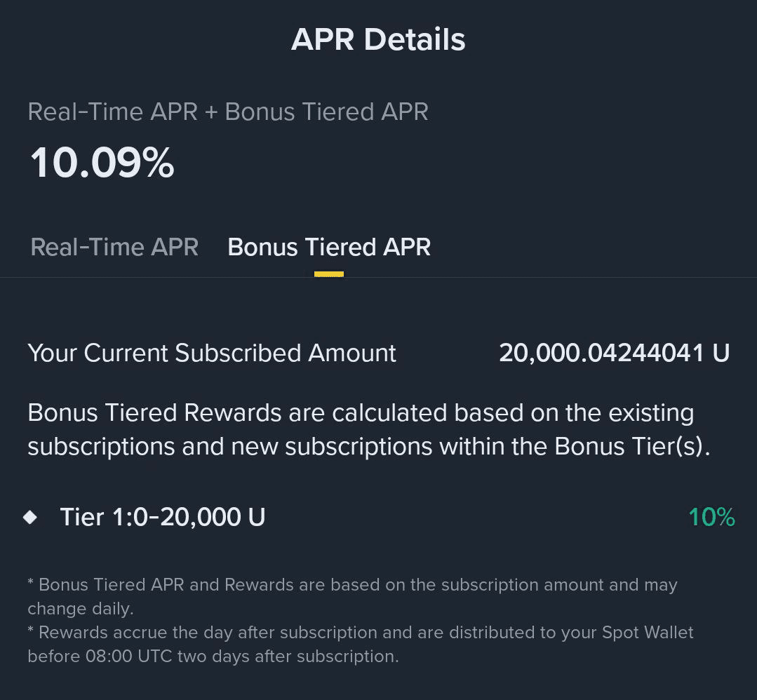The height and width of the screenshot is (700, 757).
Task: Tap the 20,000.04244041 subscribed amount value
Action: [x=602, y=353]
